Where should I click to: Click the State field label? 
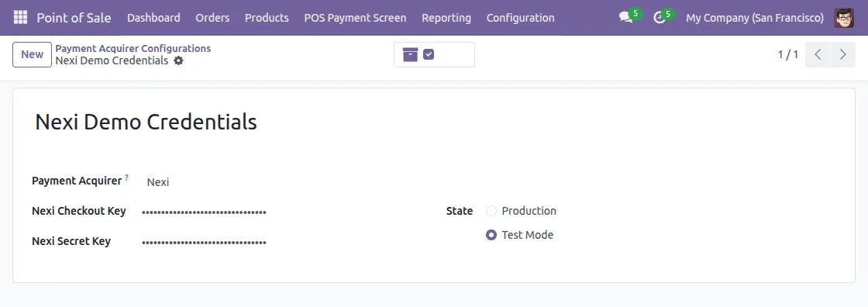point(460,211)
